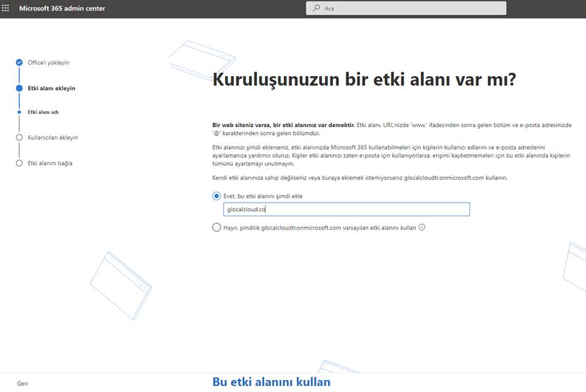Select the "Etki alanı adı" sub-step label
The width and height of the screenshot is (586, 392).
(x=43, y=112)
